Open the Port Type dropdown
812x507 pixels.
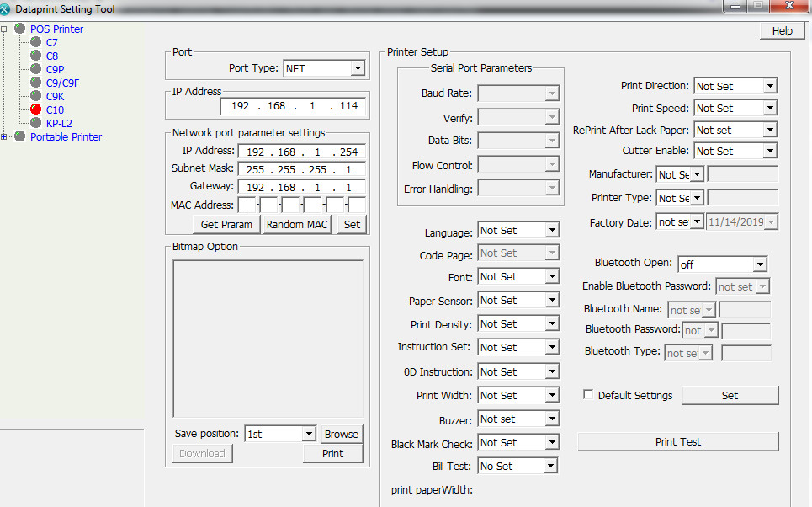pyautogui.click(x=358, y=68)
